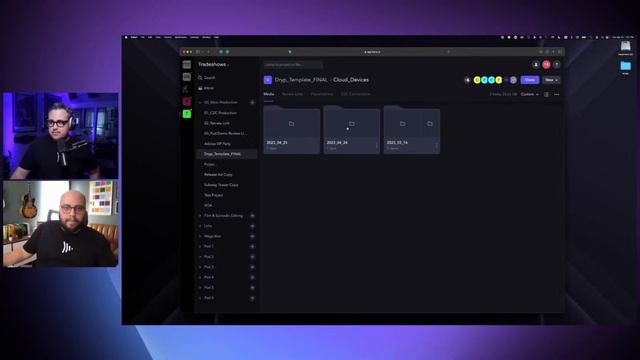The height and width of the screenshot is (360, 640).
Task: Select the Dryp_Template_FINAL project in sidebar
Action: pyautogui.click(x=227, y=154)
